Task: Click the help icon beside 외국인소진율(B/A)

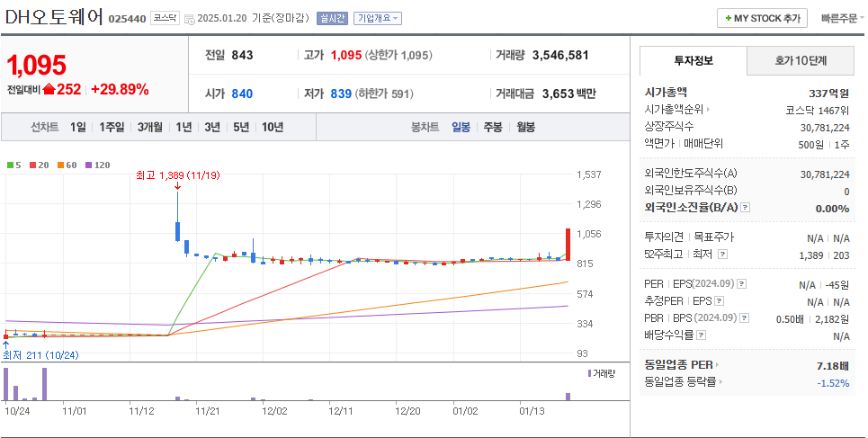Action: [x=745, y=208]
